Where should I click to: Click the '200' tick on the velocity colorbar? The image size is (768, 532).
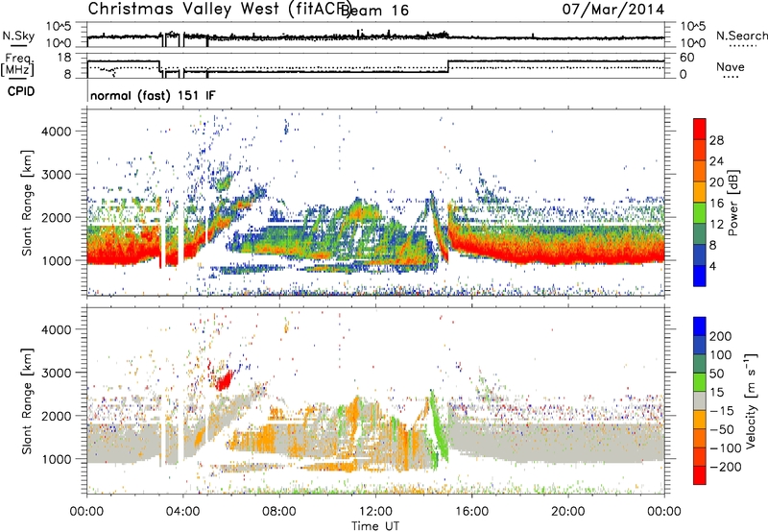[721, 336]
